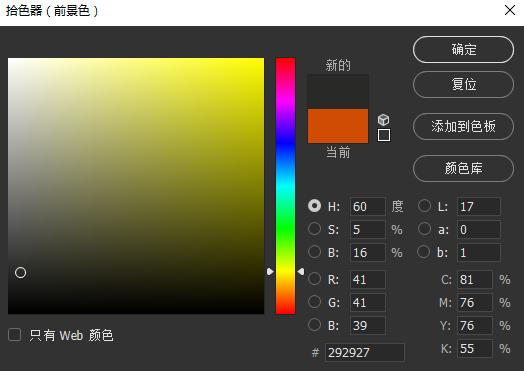Enable the 只有 Web 颜色 checkbox
Screen dimensions: 524x371
point(15,335)
